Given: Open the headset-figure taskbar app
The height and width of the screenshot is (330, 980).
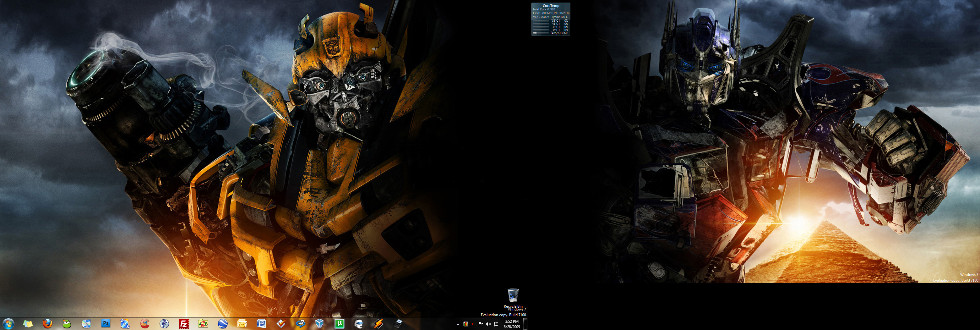Looking at the screenshot, I should [359, 324].
